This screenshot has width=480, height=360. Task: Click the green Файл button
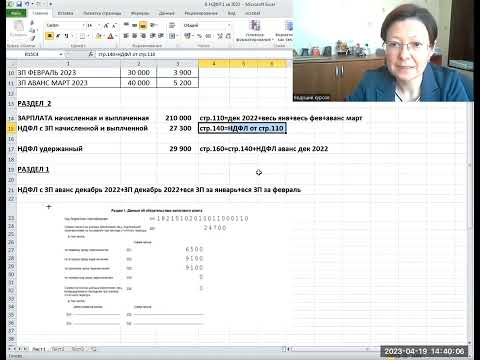click(x=16, y=13)
